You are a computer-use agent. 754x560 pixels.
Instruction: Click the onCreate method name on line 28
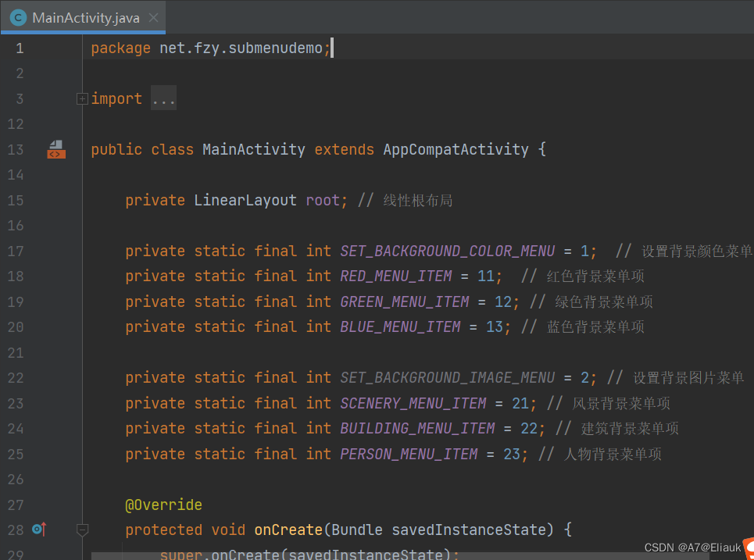(x=288, y=530)
